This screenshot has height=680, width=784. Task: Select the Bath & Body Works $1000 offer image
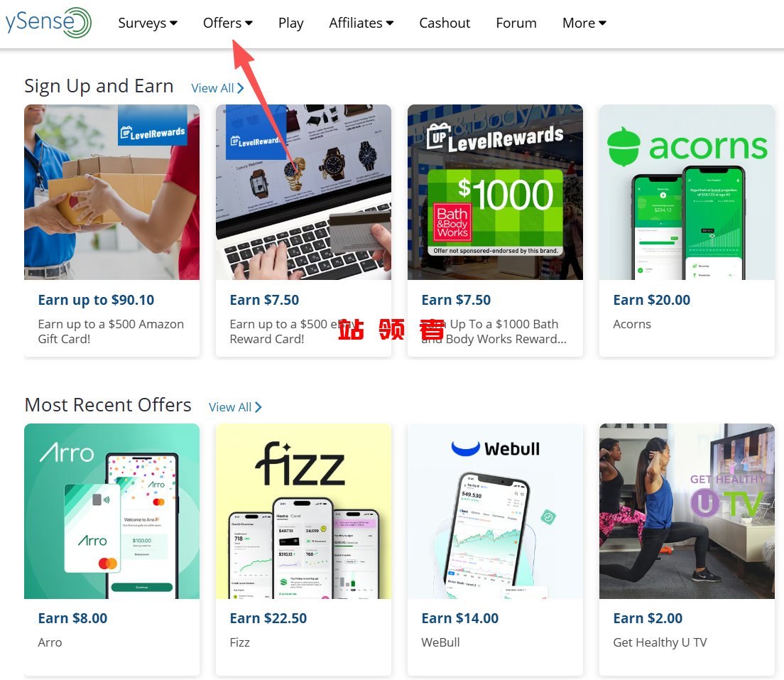click(495, 192)
